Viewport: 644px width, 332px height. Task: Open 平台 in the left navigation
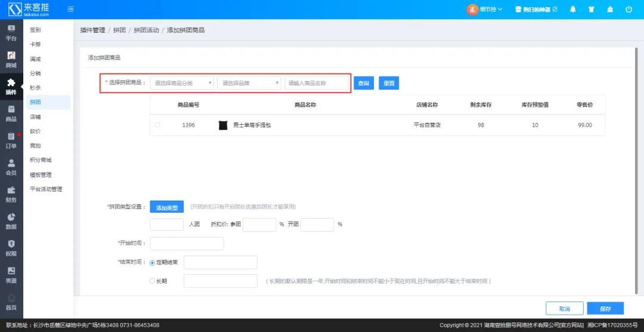click(x=11, y=33)
